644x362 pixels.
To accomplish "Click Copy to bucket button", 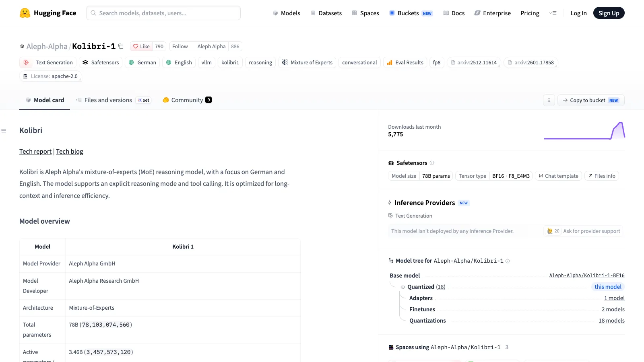I will [591, 100].
